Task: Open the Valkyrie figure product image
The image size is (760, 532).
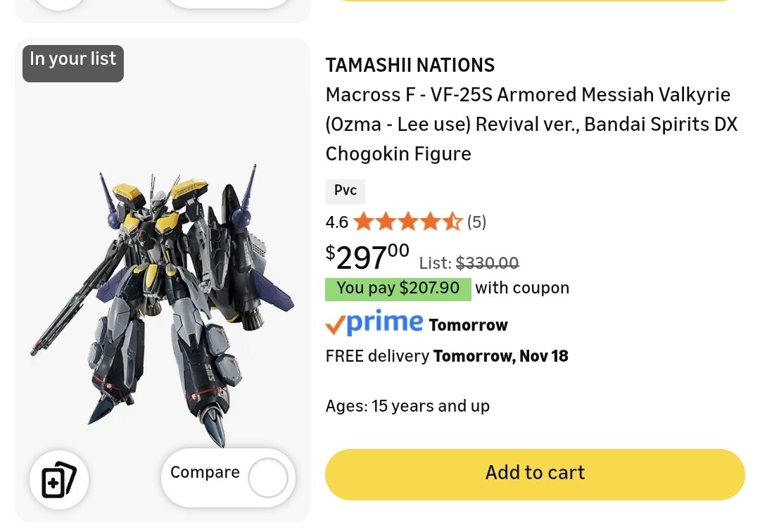Action: coord(162,303)
